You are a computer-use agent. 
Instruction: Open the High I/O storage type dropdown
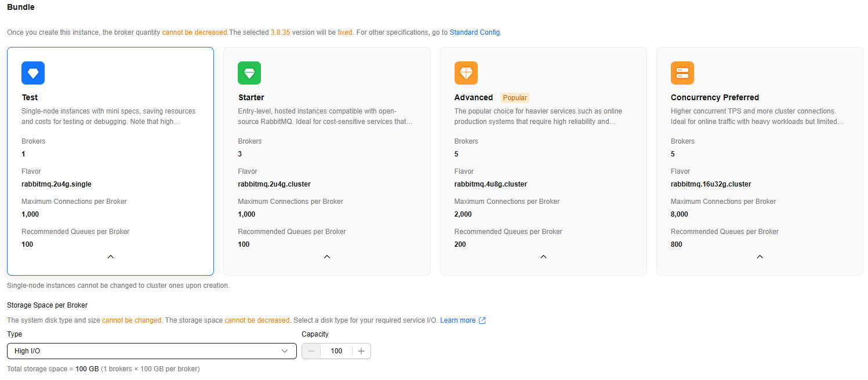click(152, 351)
